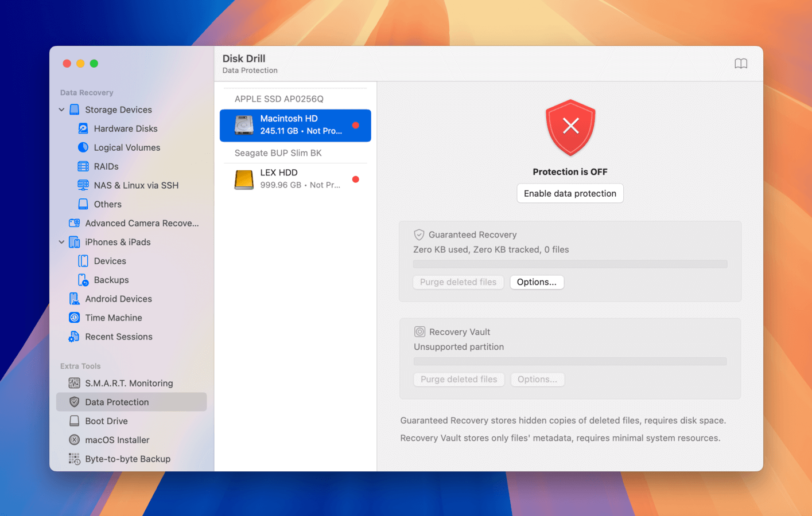Viewport: 812px width, 516px height.
Task: Click the Data Protection shield icon
Action: 75,402
